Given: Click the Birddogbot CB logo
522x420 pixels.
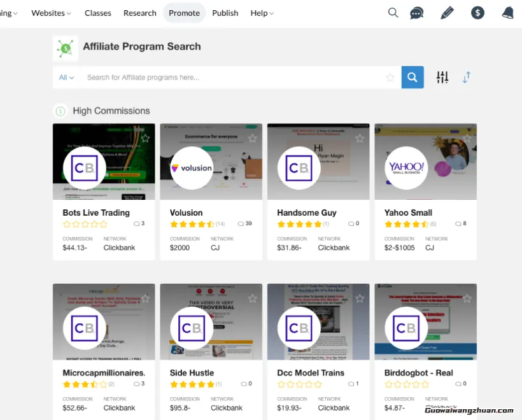Looking at the screenshot, I should tap(406, 328).
